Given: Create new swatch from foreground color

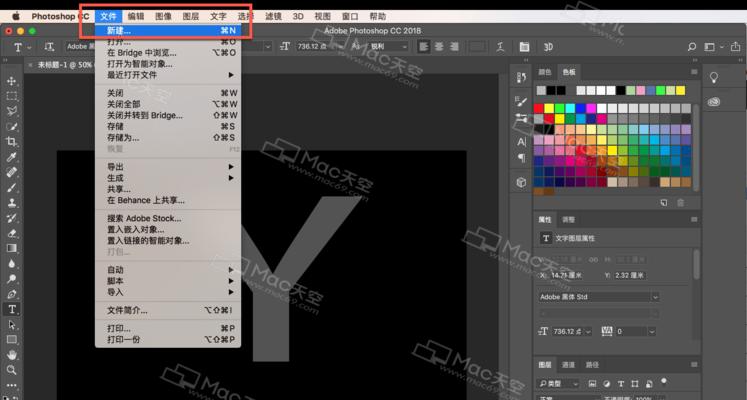Looking at the screenshot, I should [664, 203].
